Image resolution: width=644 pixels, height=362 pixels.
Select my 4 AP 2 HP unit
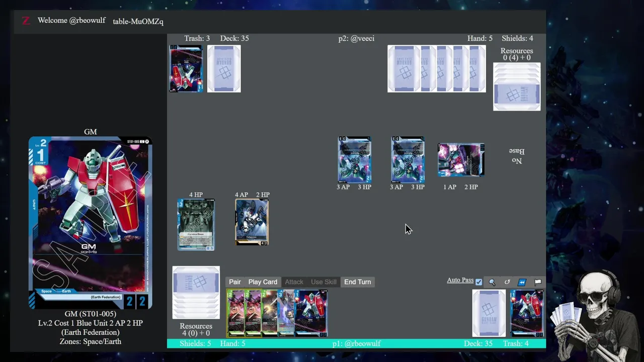point(252,222)
